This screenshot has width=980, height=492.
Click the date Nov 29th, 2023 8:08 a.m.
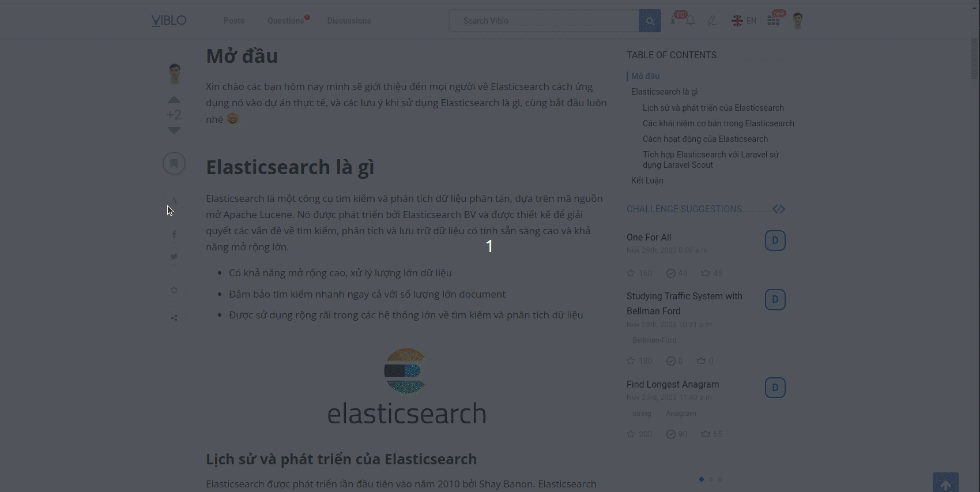[x=668, y=250]
